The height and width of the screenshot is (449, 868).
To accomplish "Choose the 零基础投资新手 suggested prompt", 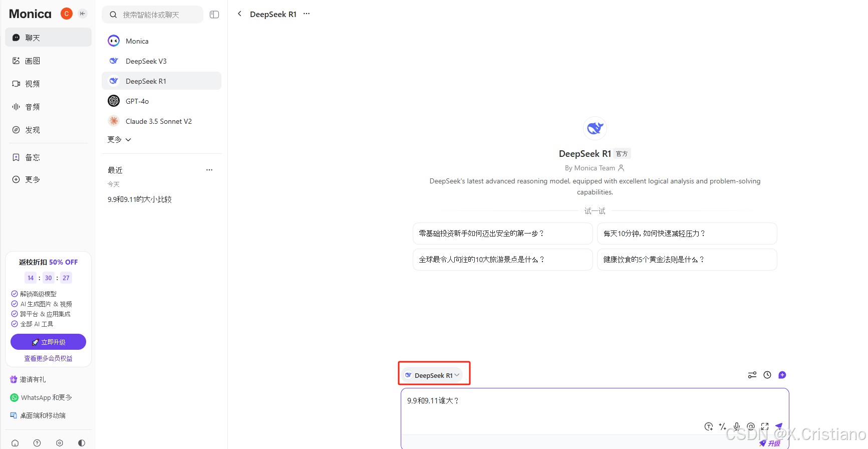I will click(x=502, y=234).
